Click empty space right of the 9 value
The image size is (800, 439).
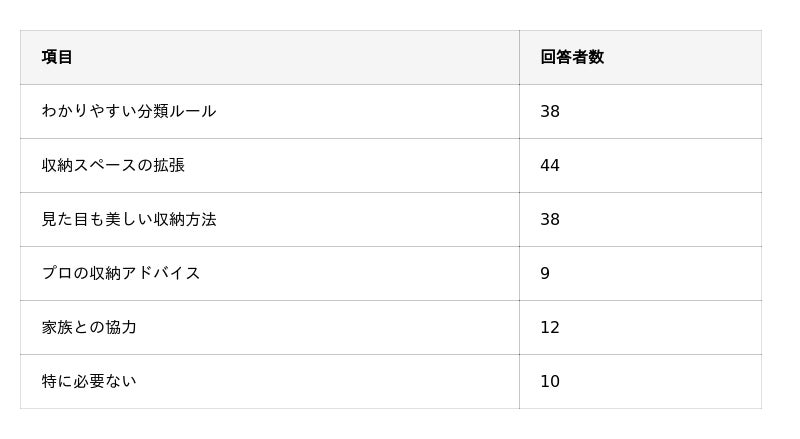[656, 274]
